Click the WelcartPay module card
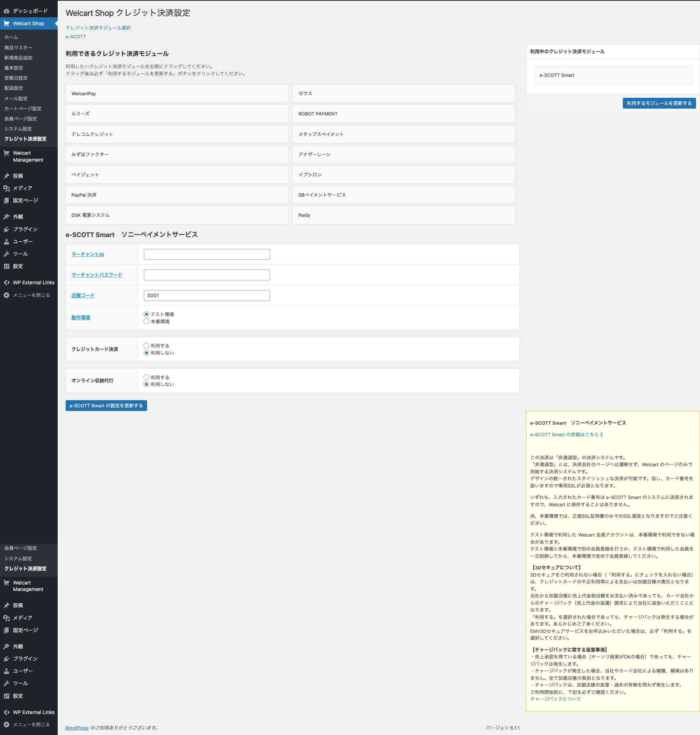The width and height of the screenshot is (700, 735). (x=177, y=94)
